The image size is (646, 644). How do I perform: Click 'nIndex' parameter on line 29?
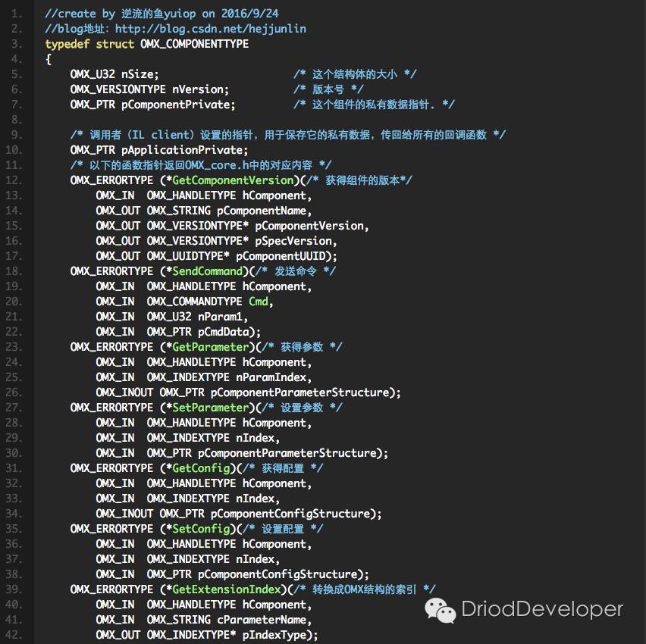[x=255, y=438]
